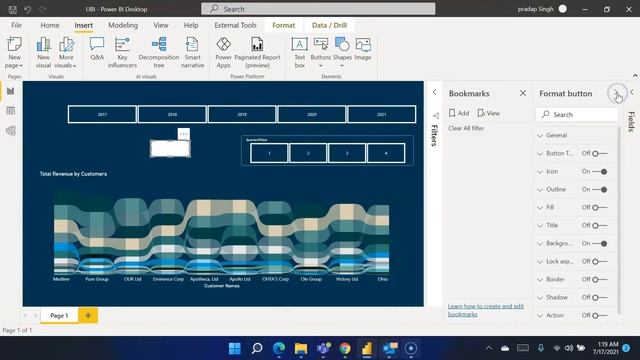640x360 pixels.
Task: Expand the Filters pane
Action: [434, 92]
